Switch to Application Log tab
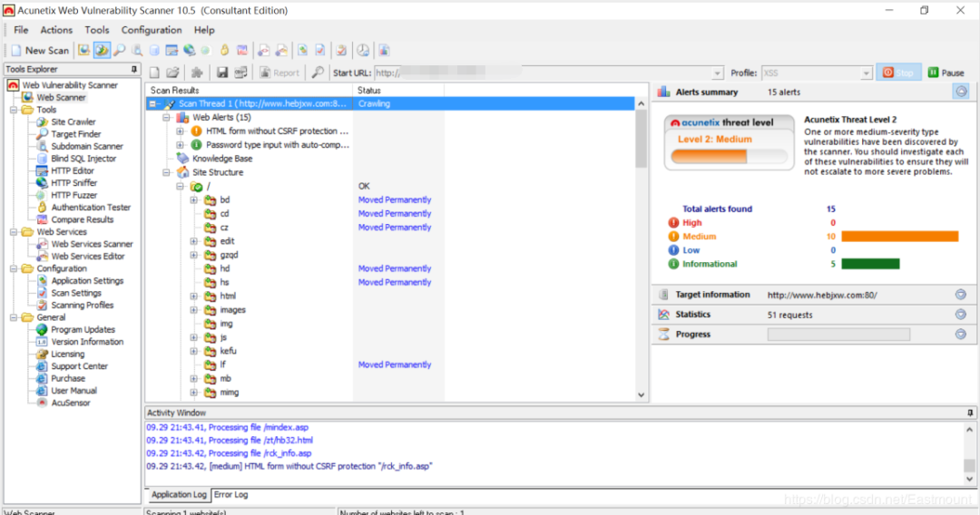Viewport: 980px width, 515px height. point(179,494)
